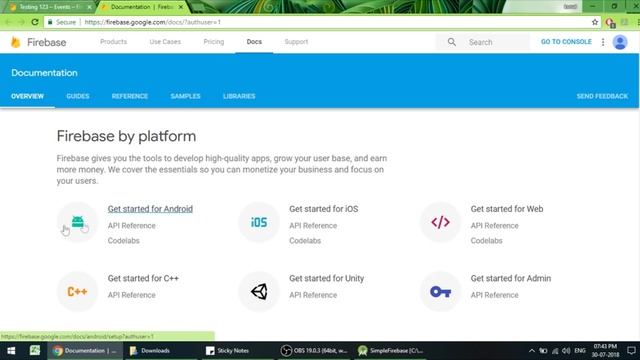
Task: Open the Unity platform icon
Action: click(259, 291)
